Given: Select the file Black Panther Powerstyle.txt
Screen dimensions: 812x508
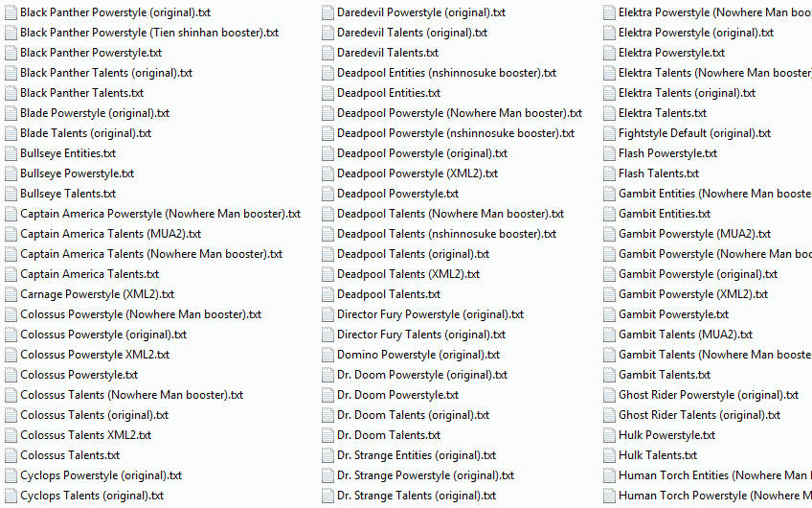Looking at the screenshot, I should click(91, 53).
